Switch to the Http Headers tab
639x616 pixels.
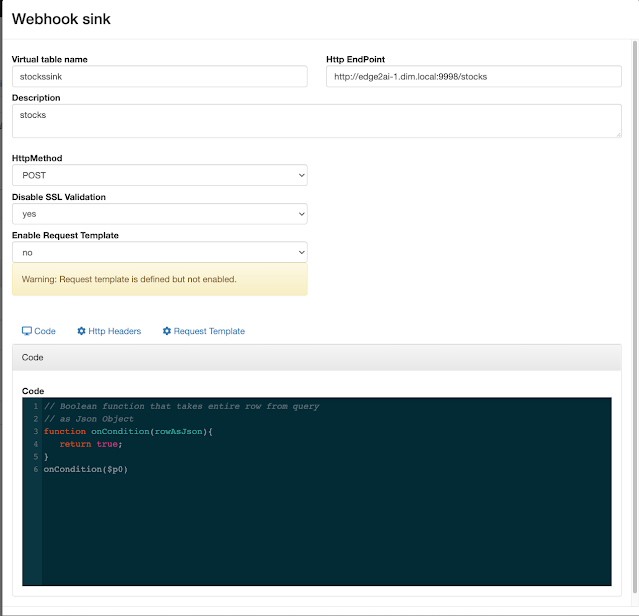114,331
